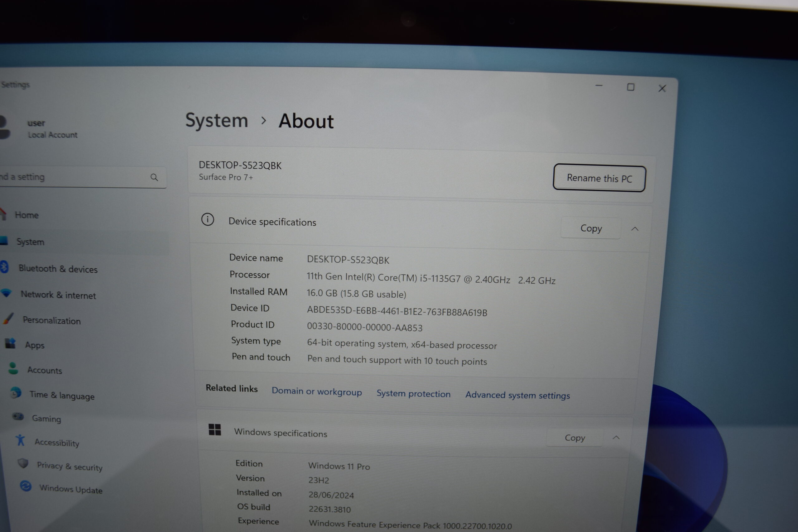Open Time & language label
The image size is (798, 532).
tap(62, 395)
